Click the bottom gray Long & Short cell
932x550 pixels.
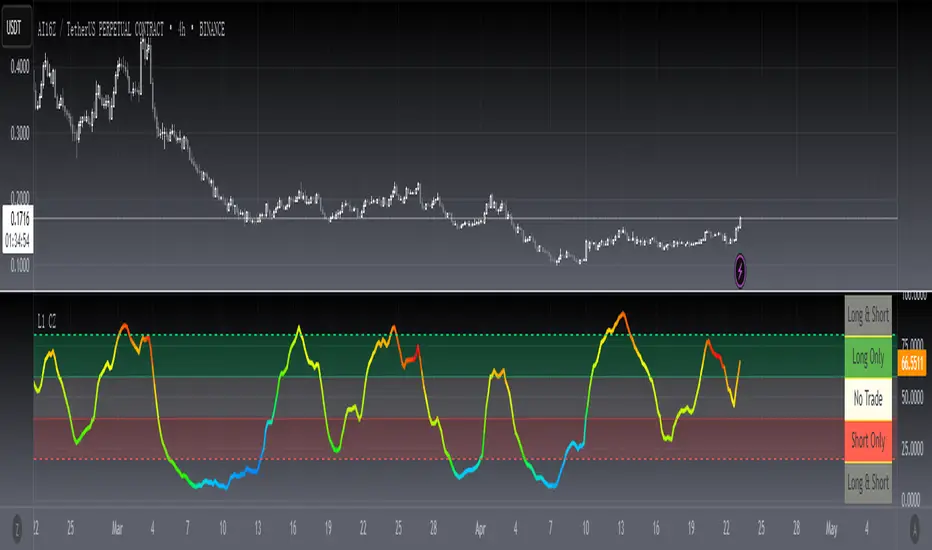[x=867, y=482]
